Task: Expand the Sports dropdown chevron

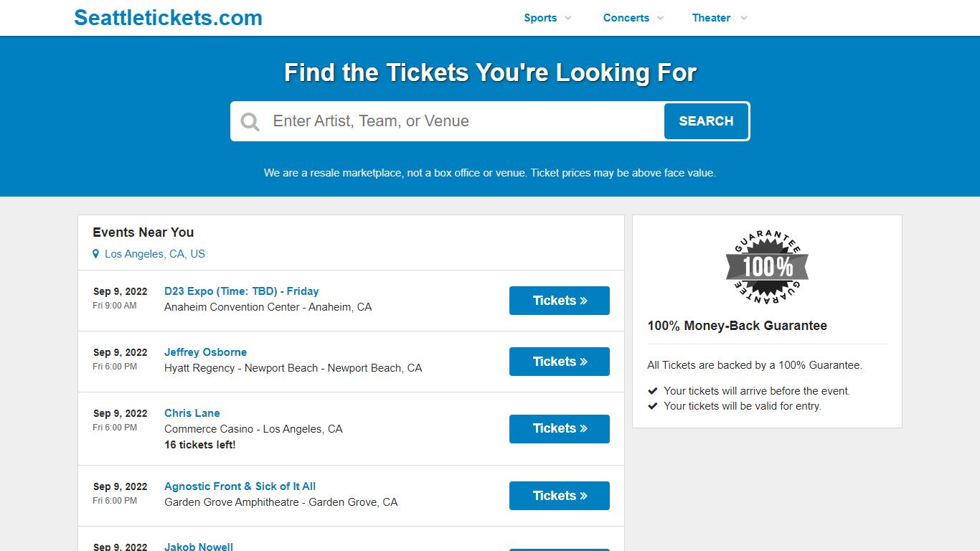Action: (x=568, y=18)
